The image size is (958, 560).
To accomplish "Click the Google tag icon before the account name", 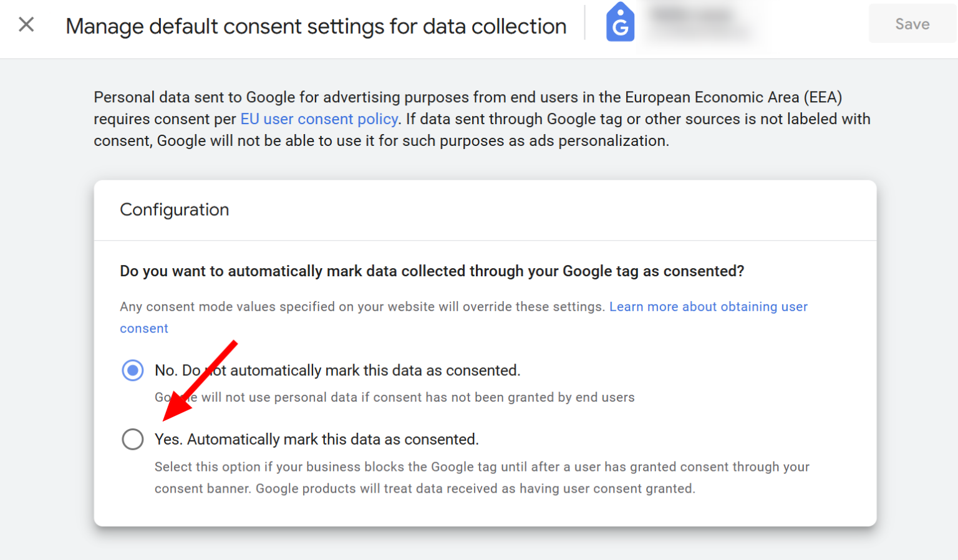I will tap(620, 22).
